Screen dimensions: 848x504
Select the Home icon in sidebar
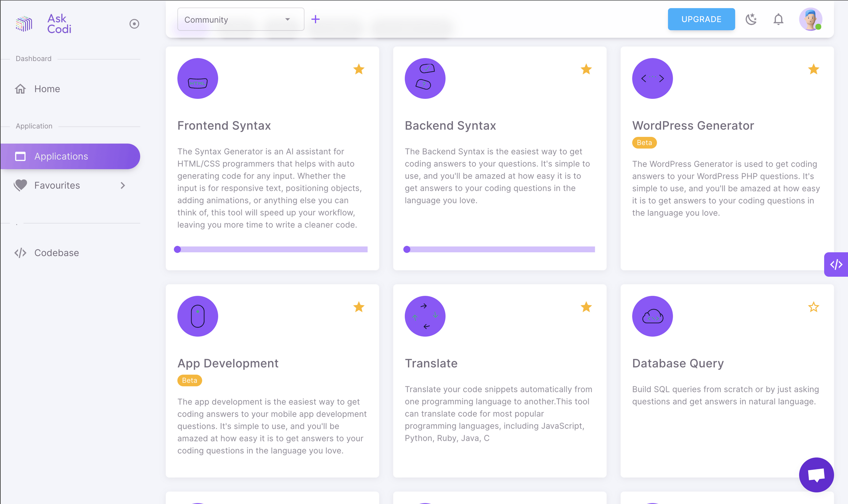tap(20, 89)
